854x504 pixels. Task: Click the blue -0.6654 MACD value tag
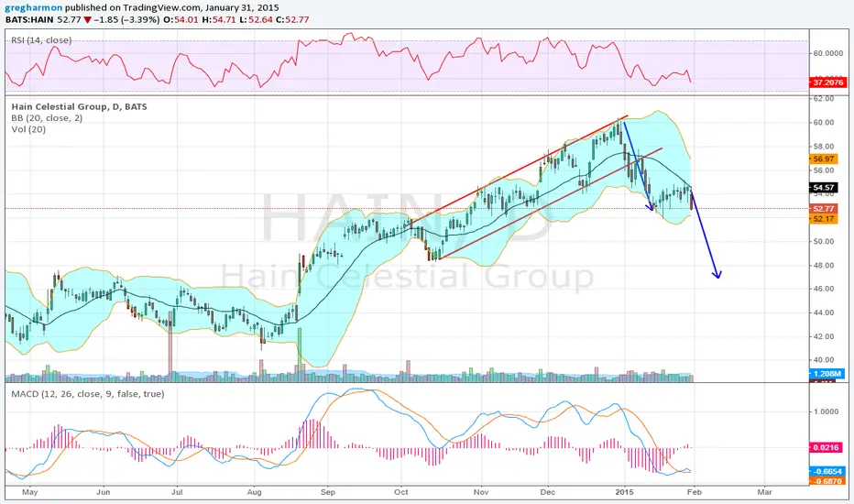[x=827, y=471]
